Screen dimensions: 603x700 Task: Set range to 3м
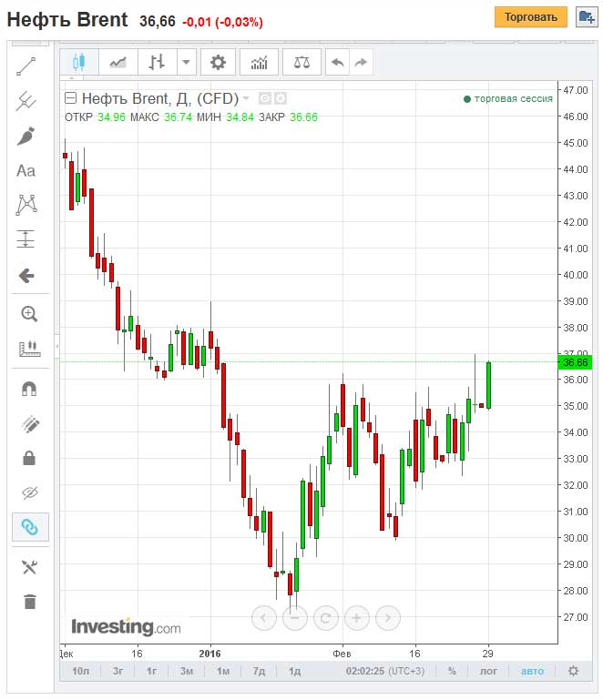tap(187, 671)
